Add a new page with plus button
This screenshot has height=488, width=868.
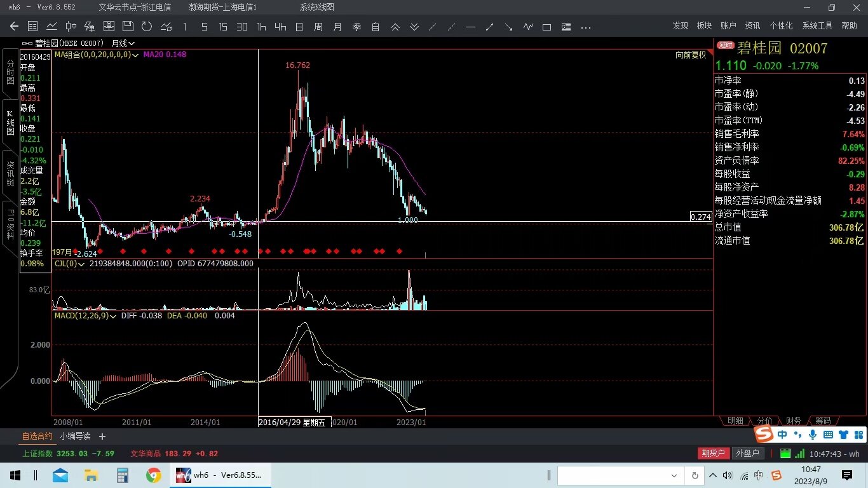[102, 436]
